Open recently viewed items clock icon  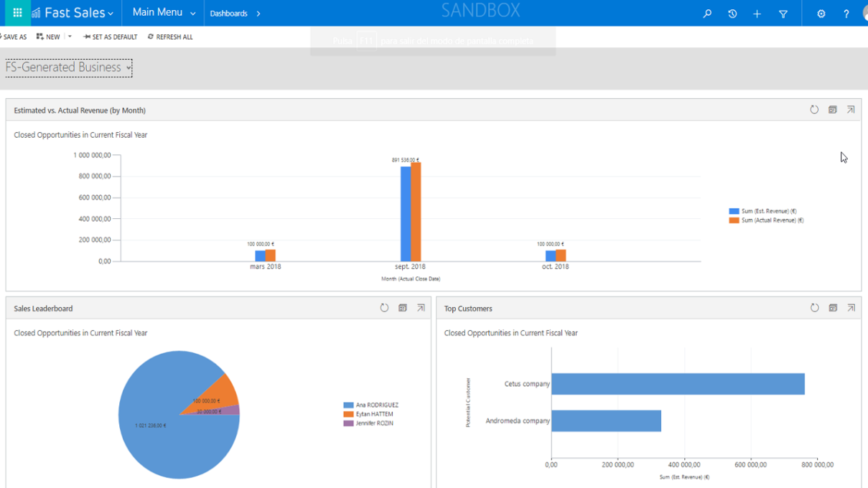click(x=732, y=14)
